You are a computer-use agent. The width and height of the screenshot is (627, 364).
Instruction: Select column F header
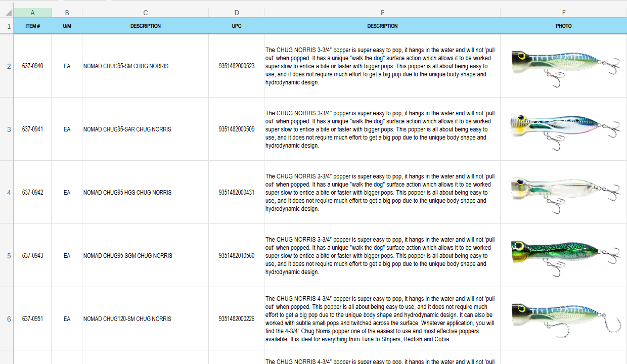click(x=564, y=13)
